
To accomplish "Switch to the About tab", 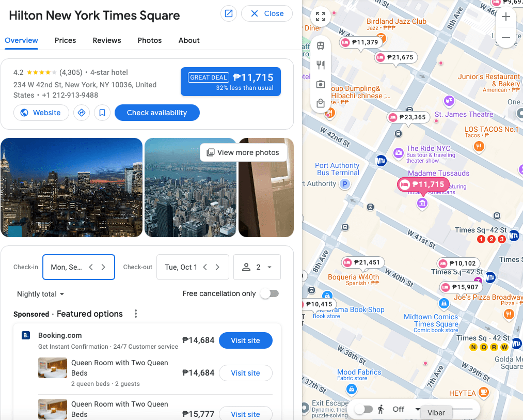I will 189,40.
